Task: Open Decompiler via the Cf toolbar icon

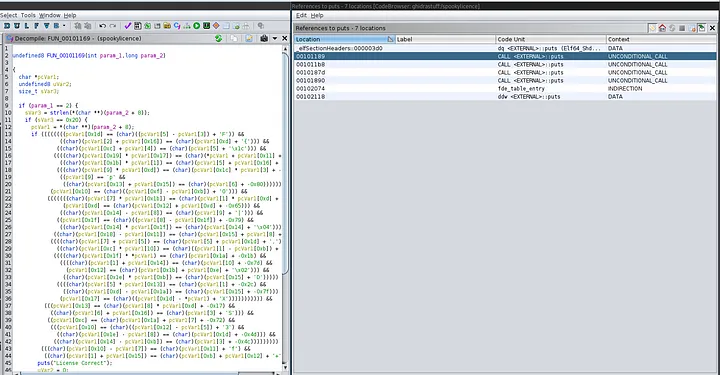Action: point(177,26)
